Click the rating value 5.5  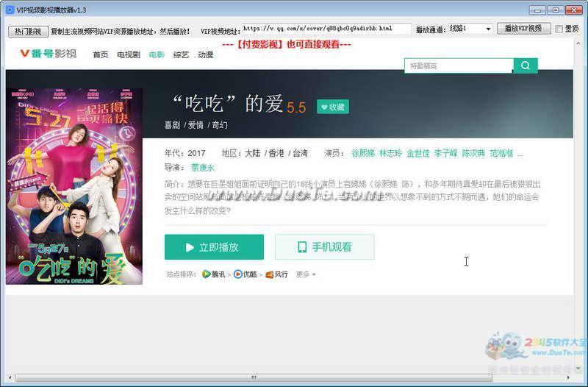pos(296,107)
